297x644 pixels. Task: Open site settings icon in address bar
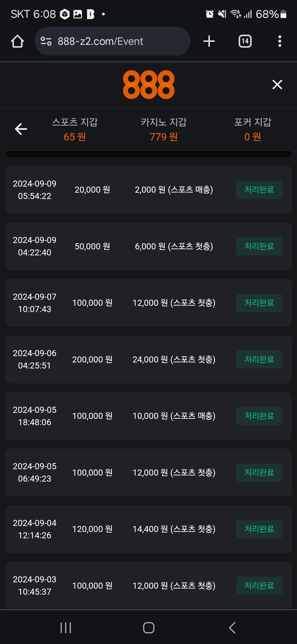click(46, 41)
